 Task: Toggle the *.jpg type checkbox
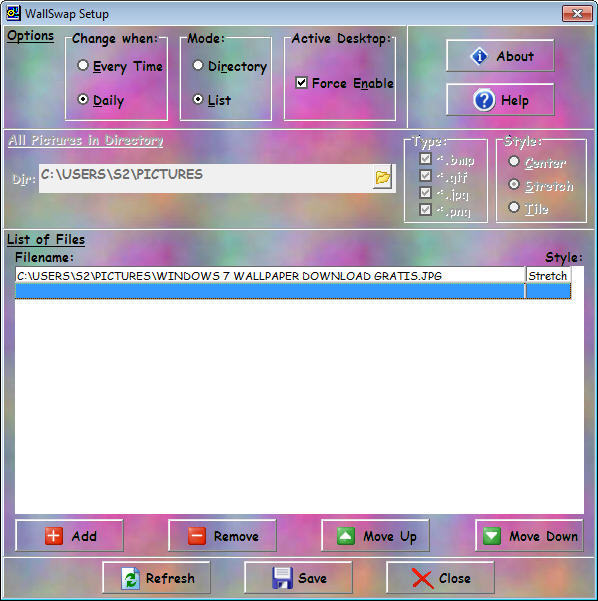[426, 192]
